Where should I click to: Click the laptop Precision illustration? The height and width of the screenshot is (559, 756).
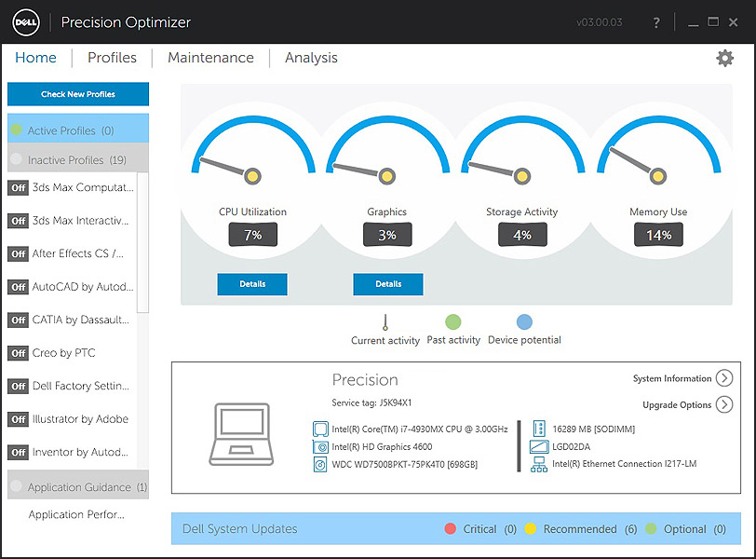(241, 434)
